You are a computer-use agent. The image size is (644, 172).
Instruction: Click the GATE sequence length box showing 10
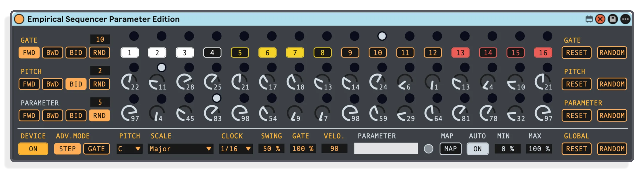click(x=100, y=39)
